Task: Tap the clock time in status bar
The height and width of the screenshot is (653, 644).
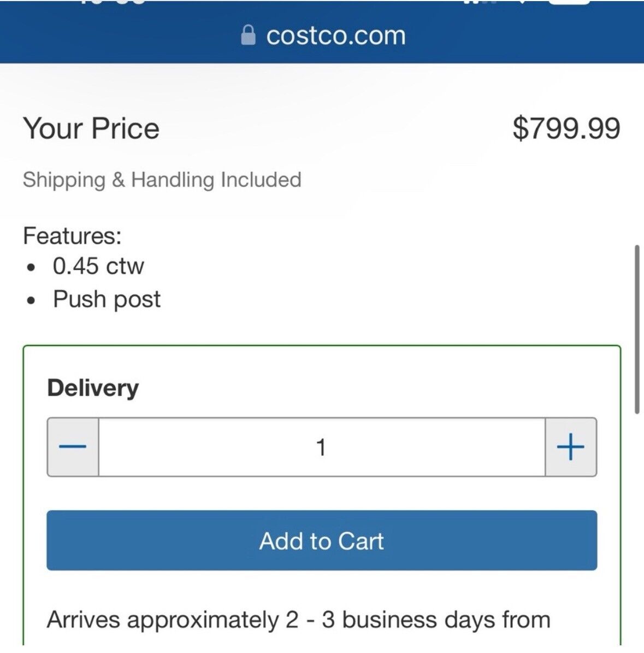Action: (x=112, y=2)
